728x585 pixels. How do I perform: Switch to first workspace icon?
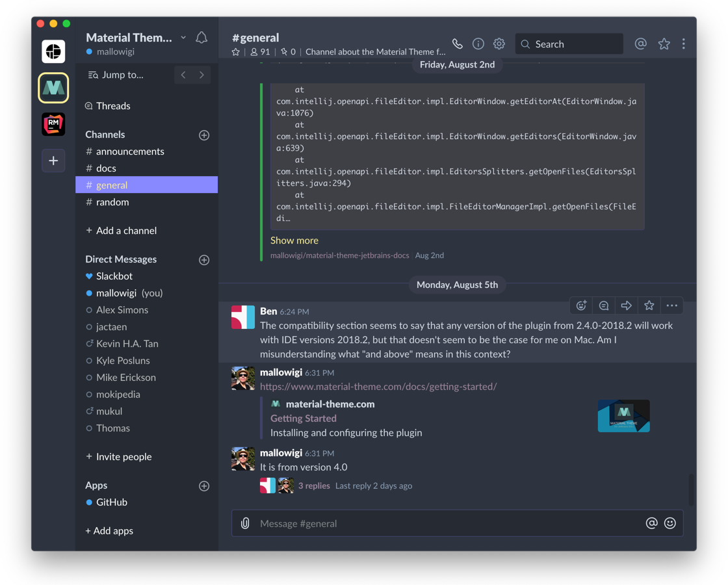tap(53, 51)
